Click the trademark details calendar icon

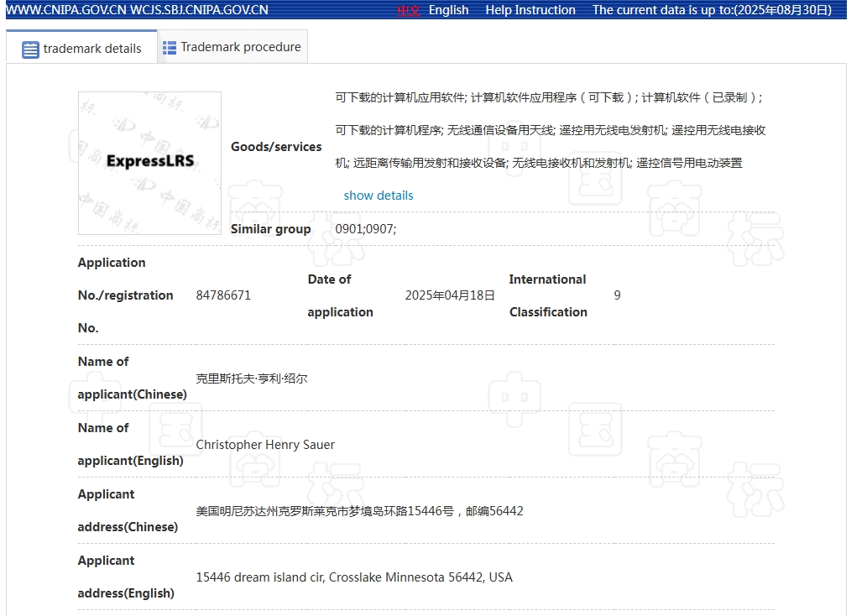coord(30,50)
